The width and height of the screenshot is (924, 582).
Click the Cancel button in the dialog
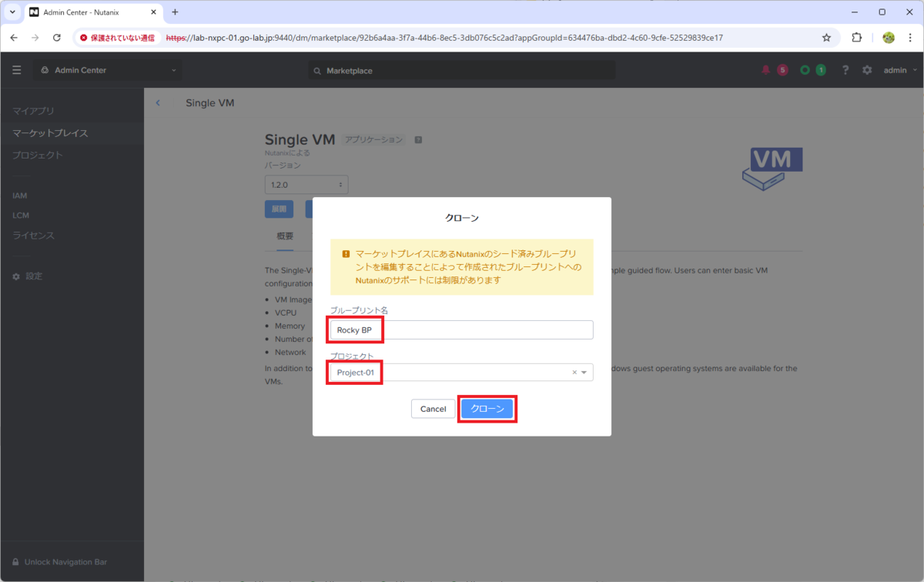click(433, 409)
